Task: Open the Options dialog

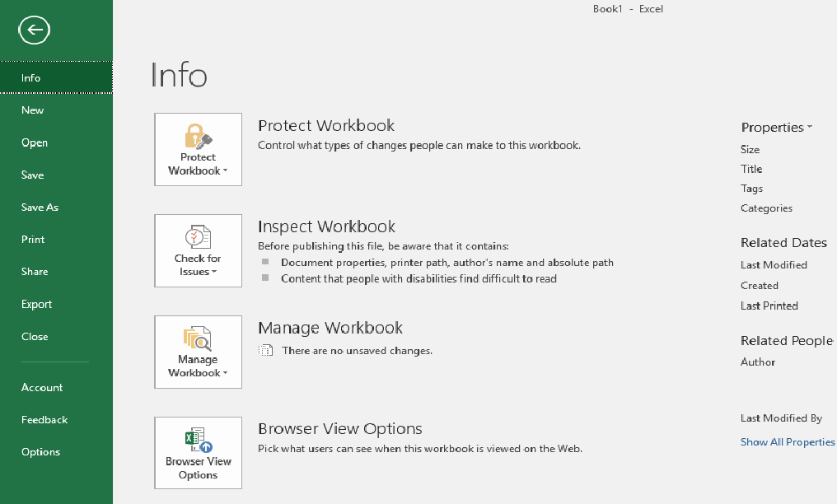Action: 40,451
